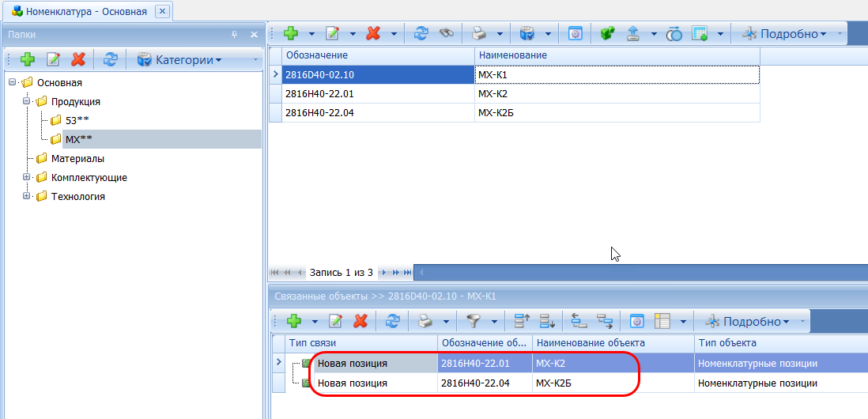Go to the next record in the navigator
Screen dimensions: 868x419
(x=384, y=272)
